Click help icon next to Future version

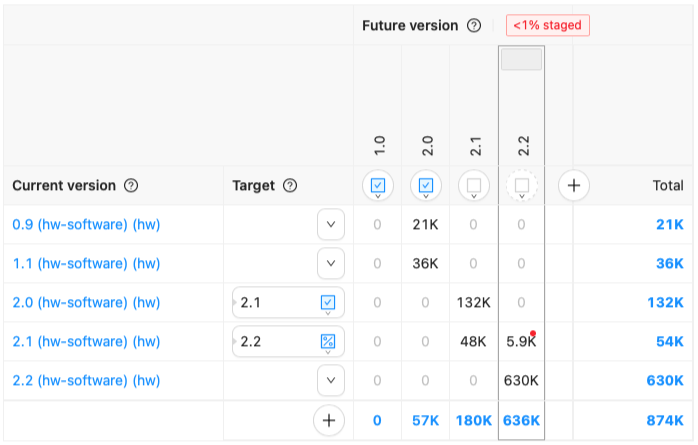click(x=474, y=25)
